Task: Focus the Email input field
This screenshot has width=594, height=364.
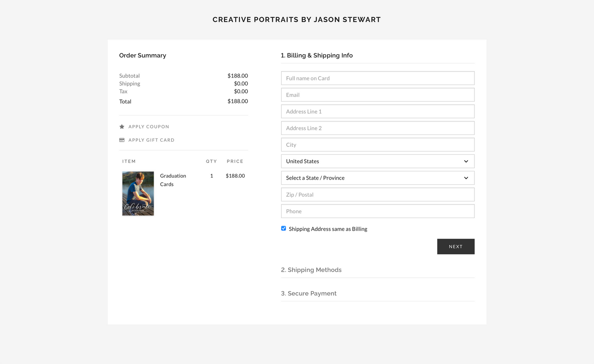Action: tap(378, 95)
